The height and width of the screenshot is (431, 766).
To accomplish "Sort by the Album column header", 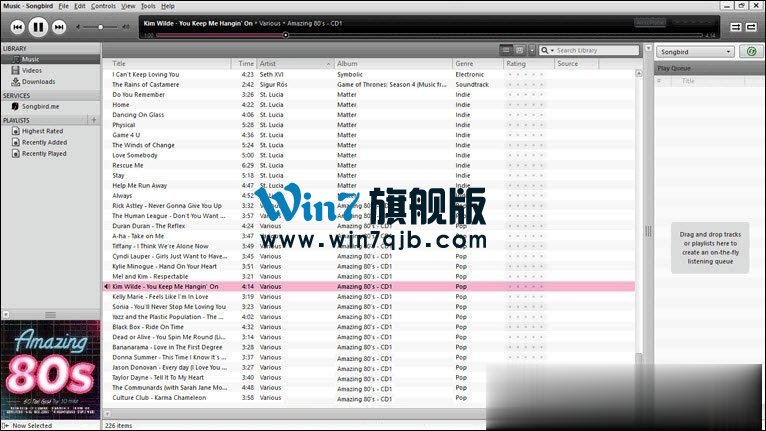I will pyautogui.click(x=393, y=64).
